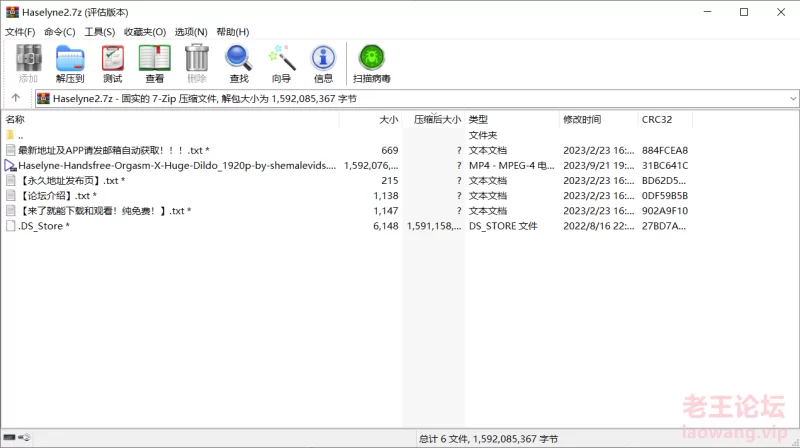Select Haselyne-Handsfree MP4 file name
Screen dimensions: 800x448
click(x=177, y=165)
